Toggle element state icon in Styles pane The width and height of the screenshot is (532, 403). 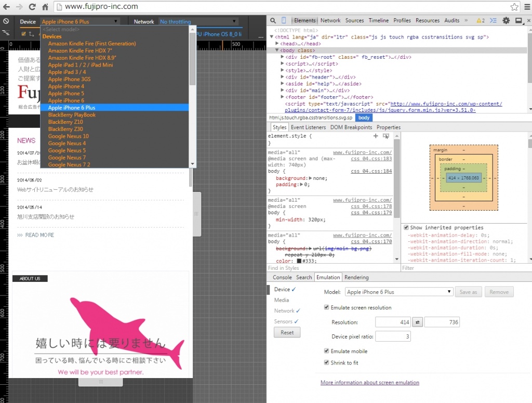click(386, 136)
